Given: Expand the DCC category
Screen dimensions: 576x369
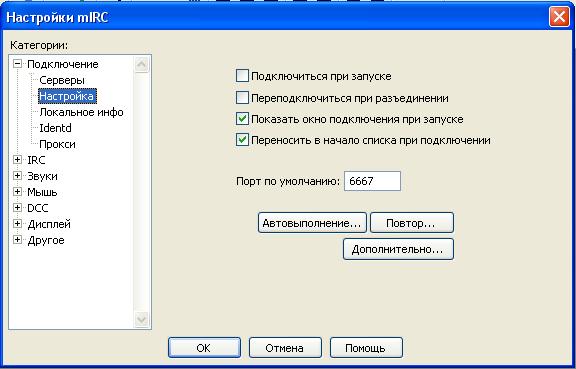Looking at the screenshot, I should [17, 208].
